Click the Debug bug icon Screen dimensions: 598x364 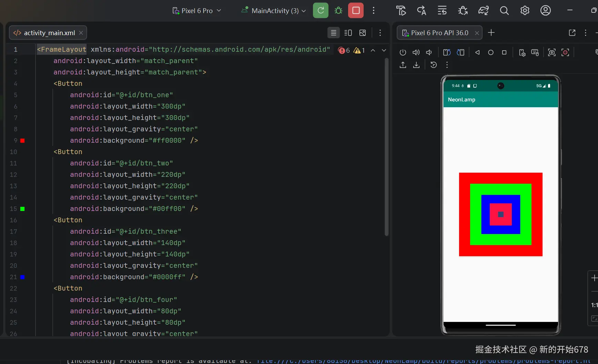coord(338,10)
